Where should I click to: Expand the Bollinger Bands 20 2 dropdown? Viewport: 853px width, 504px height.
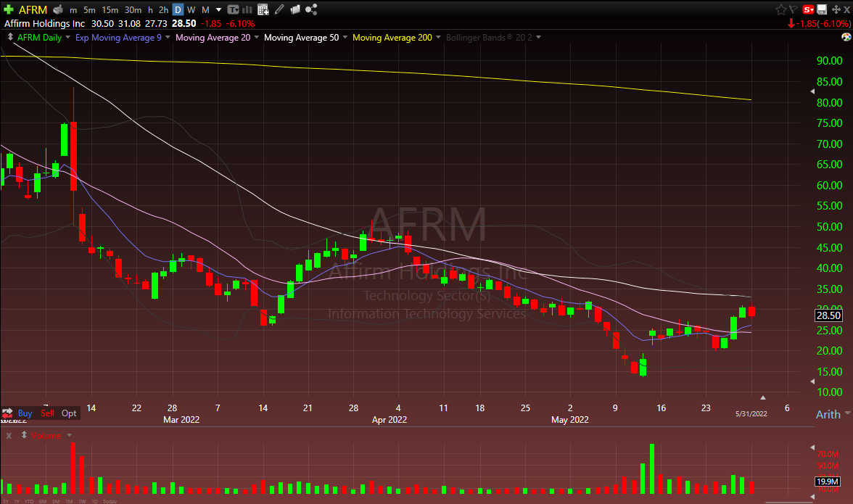tap(538, 38)
